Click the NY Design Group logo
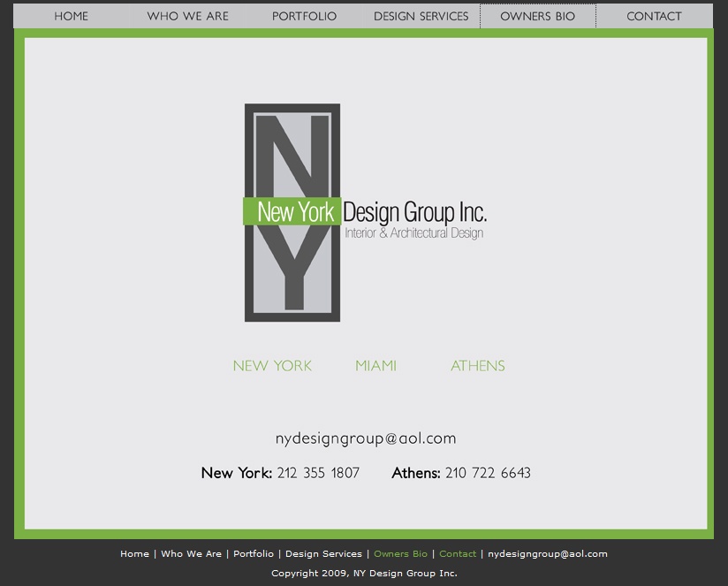The height and width of the screenshot is (586, 728). coord(364,213)
